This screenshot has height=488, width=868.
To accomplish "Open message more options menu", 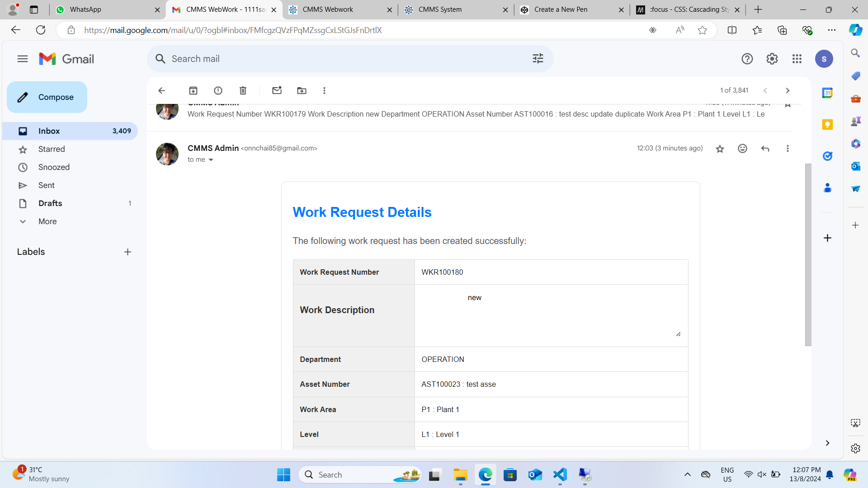I will coord(788,149).
